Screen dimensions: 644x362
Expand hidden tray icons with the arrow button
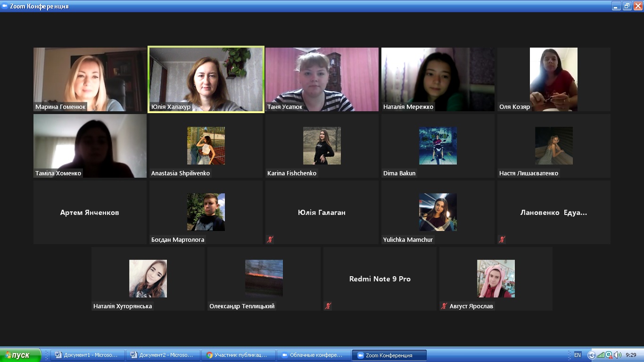tap(592, 355)
